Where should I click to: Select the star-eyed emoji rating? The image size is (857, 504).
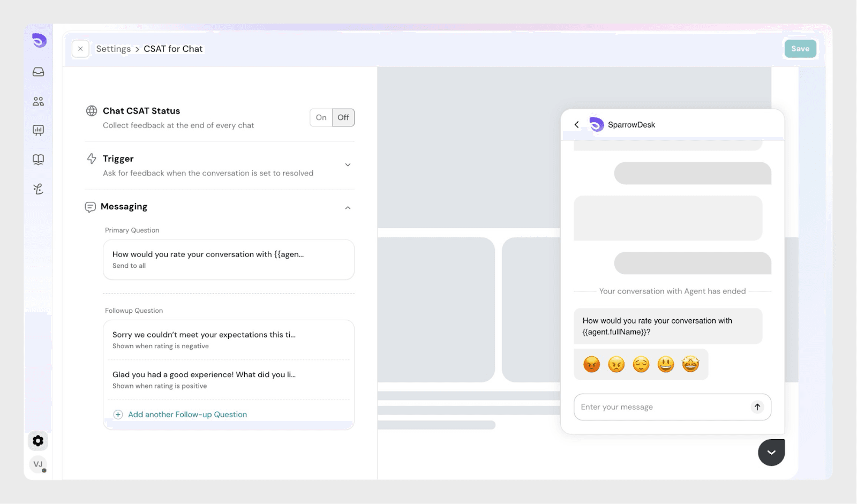690,365
